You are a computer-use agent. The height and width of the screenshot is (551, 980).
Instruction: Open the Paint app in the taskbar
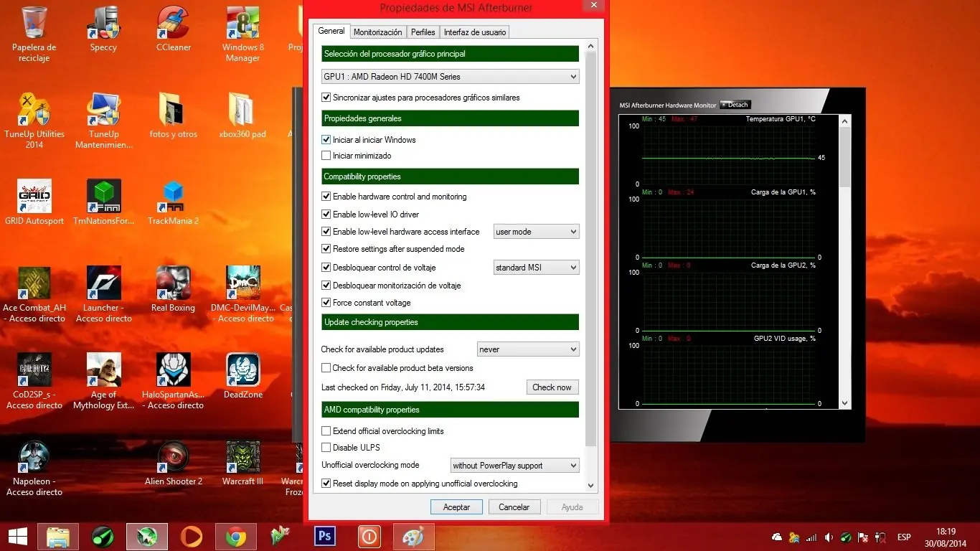point(414,537)
